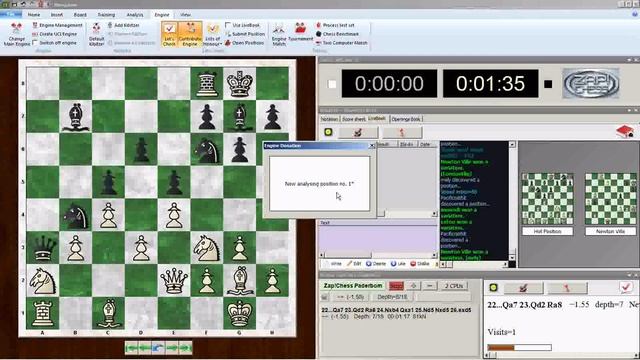Click the red figure button in LiveBook toolbar
The height and width of the screenshot is (360, 640).
click(x=402, y=132)
